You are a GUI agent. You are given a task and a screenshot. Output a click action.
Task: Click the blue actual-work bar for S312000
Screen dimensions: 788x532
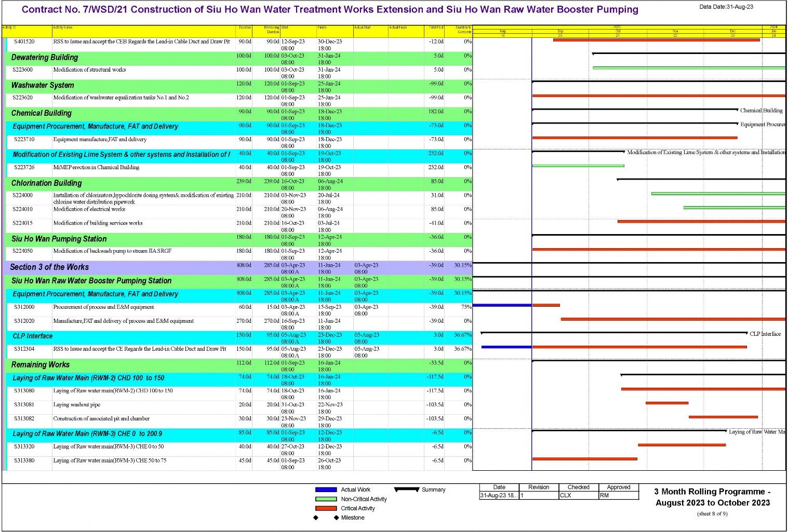pos(502,305)
